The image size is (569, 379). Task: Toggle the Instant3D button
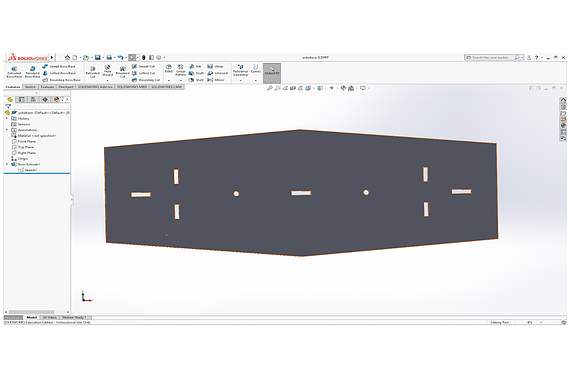click(272, 72)
